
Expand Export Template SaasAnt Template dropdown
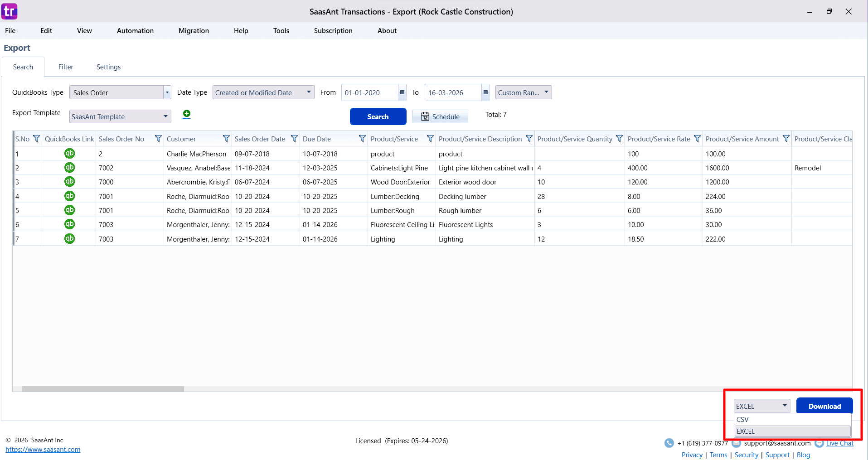tap(165, 116)
